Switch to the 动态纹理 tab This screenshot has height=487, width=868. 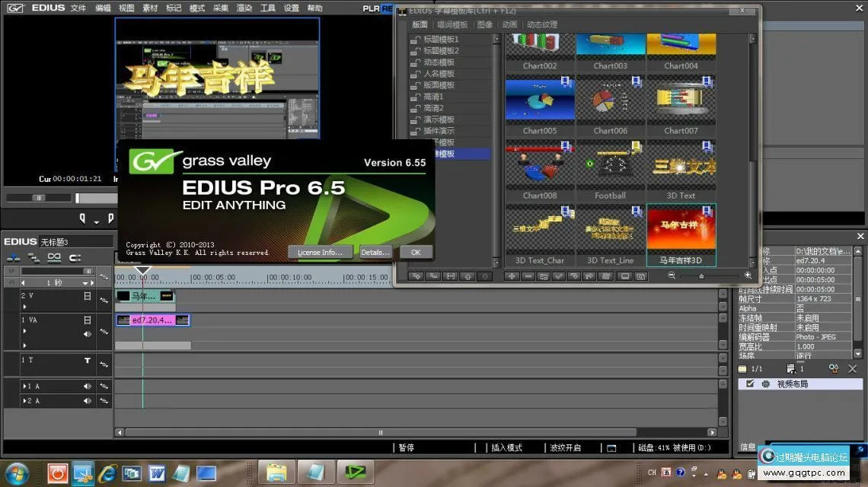point(541,24)
